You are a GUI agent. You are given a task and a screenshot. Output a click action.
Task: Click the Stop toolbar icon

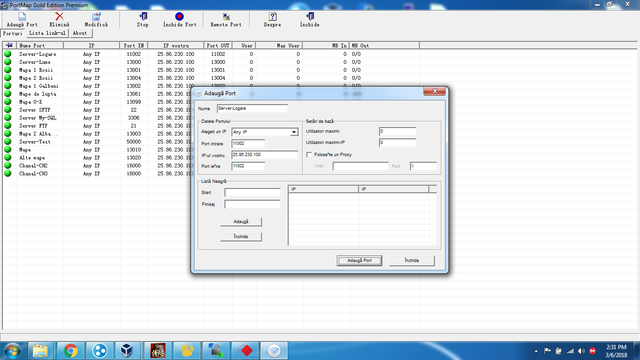tap(143, 16)
